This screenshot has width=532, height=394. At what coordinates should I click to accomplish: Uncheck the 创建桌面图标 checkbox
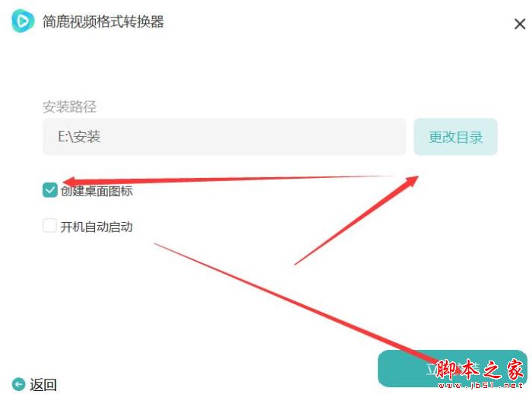pyautogui.click(x=50, y=190)
